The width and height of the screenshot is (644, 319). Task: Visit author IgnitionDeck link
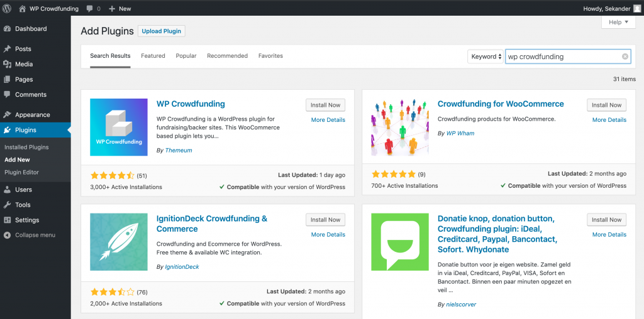[x=182, y=266]
